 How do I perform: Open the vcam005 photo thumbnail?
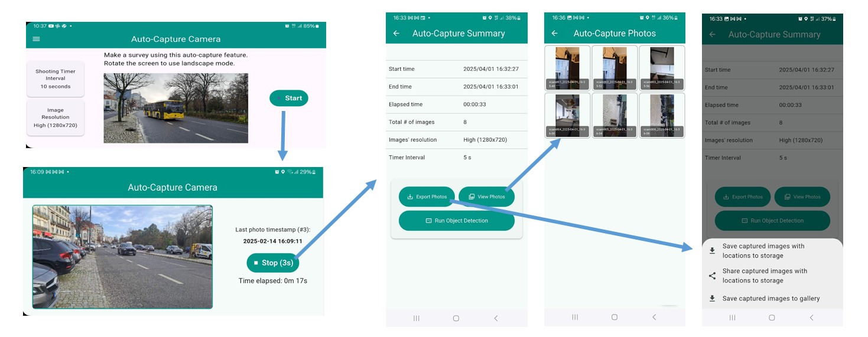coord(615,115)
